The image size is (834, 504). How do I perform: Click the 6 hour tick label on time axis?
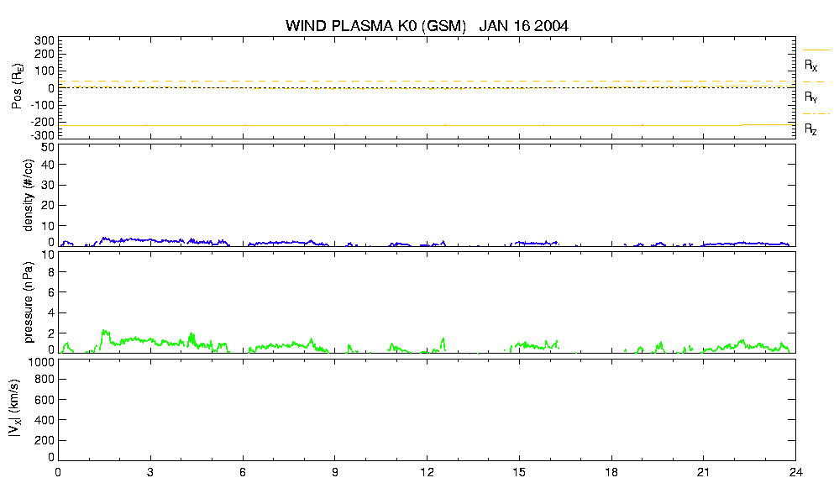tap(243, 472)
